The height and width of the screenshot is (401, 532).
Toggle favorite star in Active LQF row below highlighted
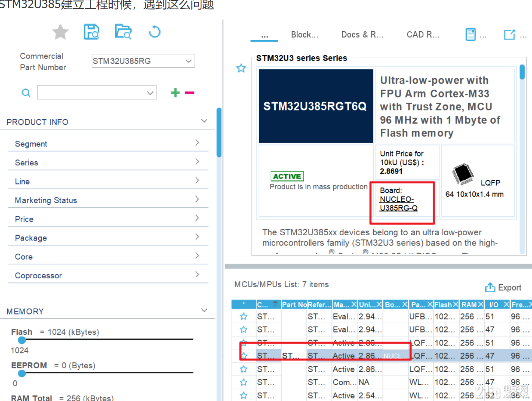pyautogui.click(x=243, y=369)
